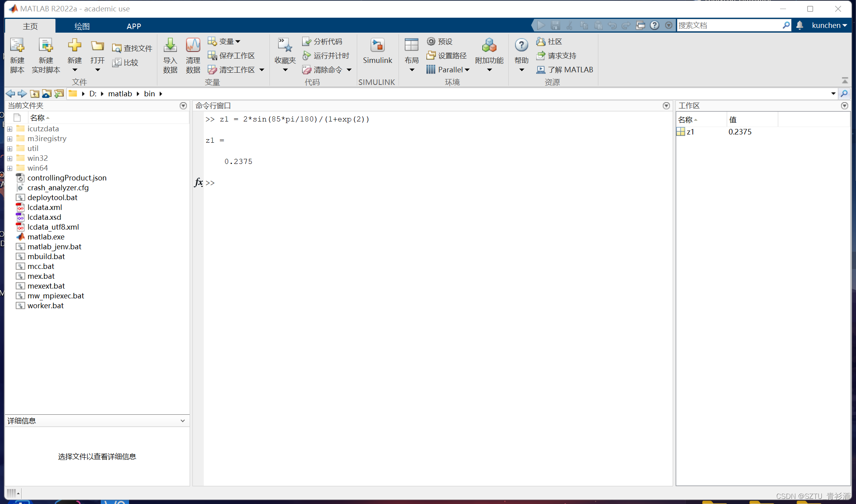Click the Analyze Code icon
This screenshot has width=856, height=504.
click(306, 41)
